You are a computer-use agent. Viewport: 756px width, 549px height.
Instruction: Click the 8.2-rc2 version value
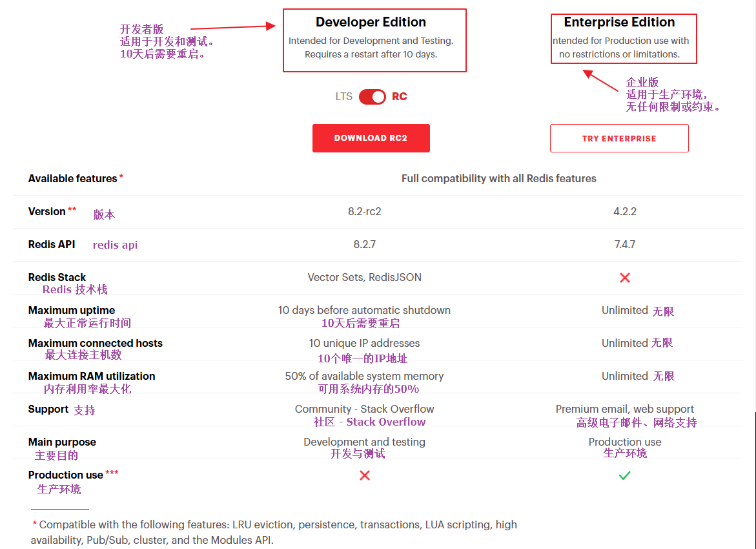point(365,211)
